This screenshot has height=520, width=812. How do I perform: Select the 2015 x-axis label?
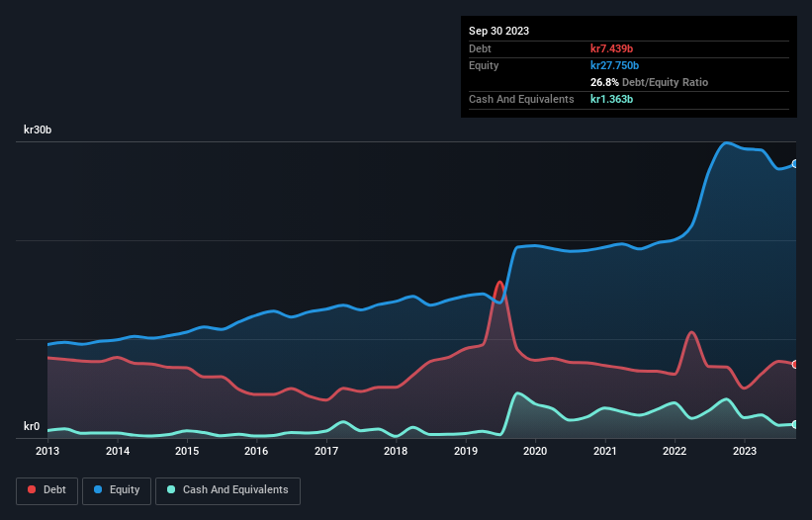[x=187, y=451]
